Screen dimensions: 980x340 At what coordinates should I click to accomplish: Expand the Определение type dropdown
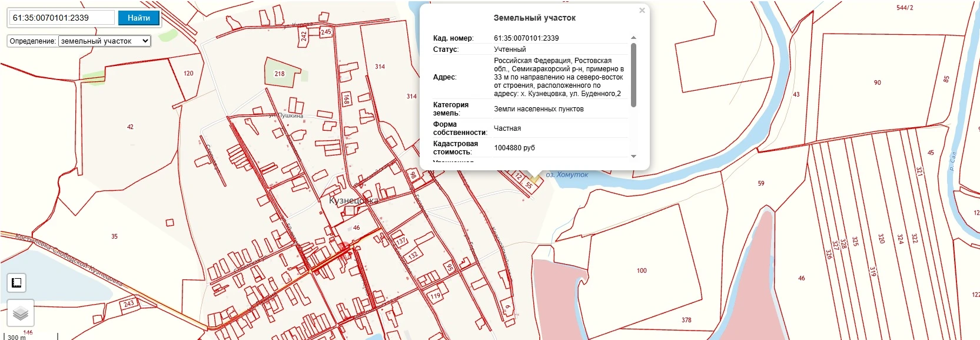pos(105,41)
